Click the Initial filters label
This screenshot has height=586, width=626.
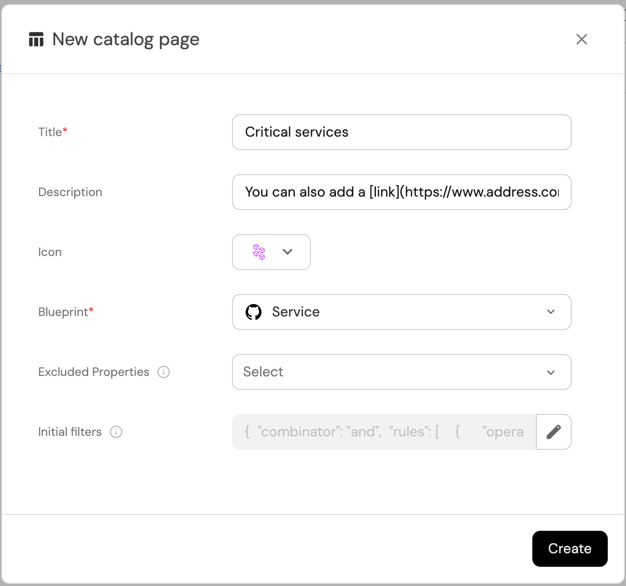click(70, 432)
